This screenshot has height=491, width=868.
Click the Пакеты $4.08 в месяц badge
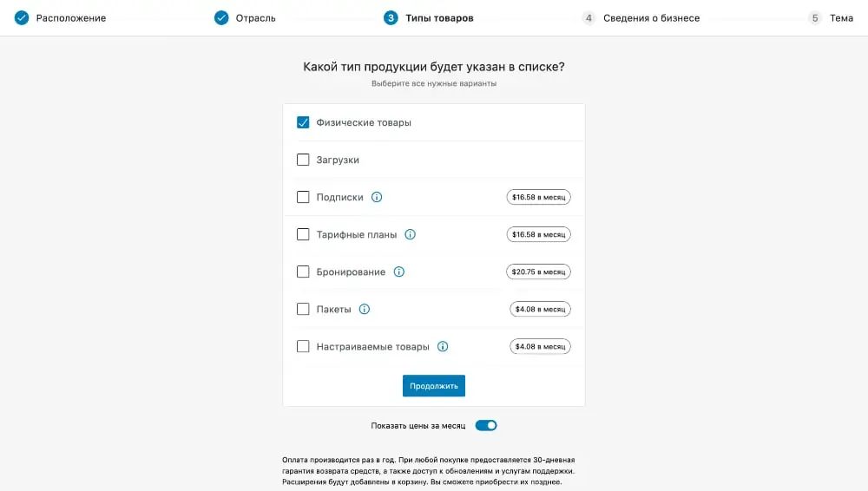pyautogui.click(x=540, y=310)
